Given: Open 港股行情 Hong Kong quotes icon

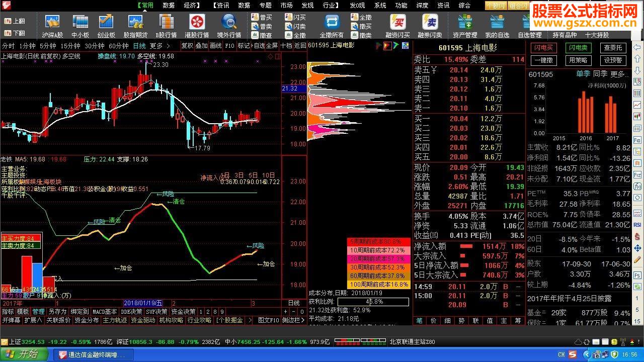Looking at the screenshot, I should [197, 26].
